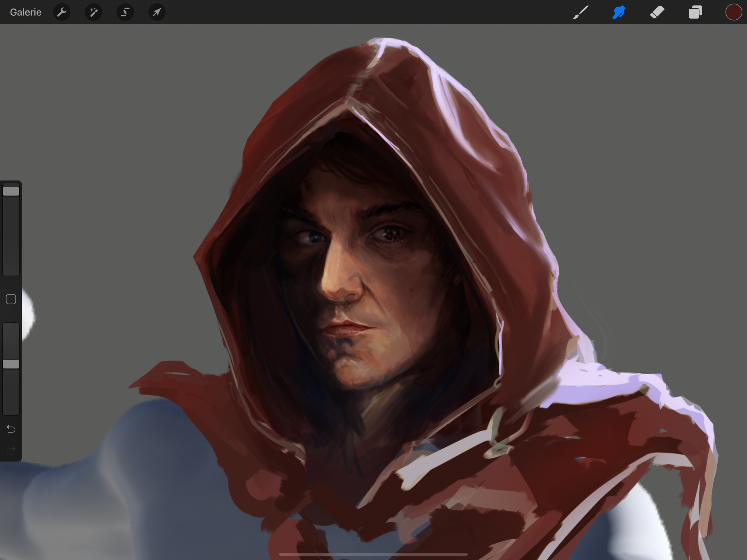Open the dark red active color swatch
This screenshot has height=560, width=747.
(734, 12)
